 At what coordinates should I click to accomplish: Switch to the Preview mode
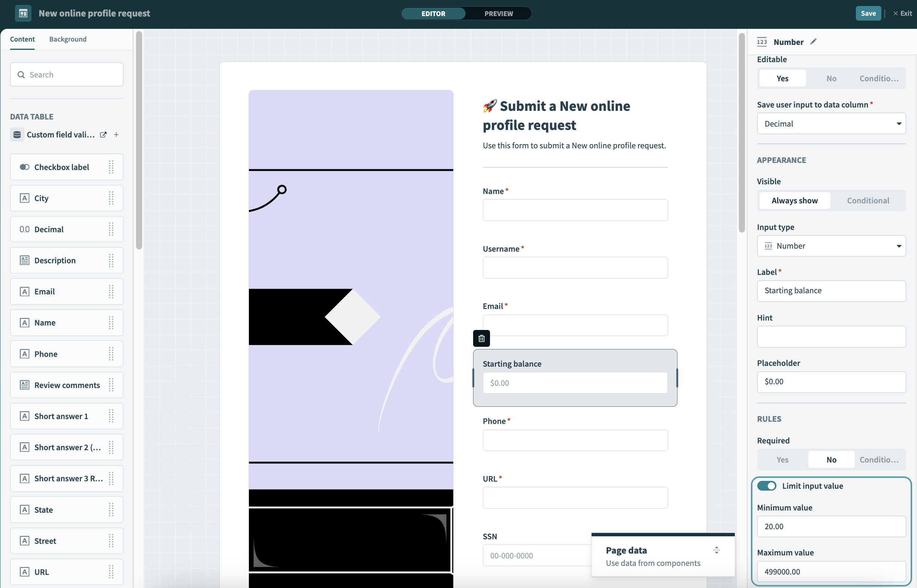(x=498, y=13)
